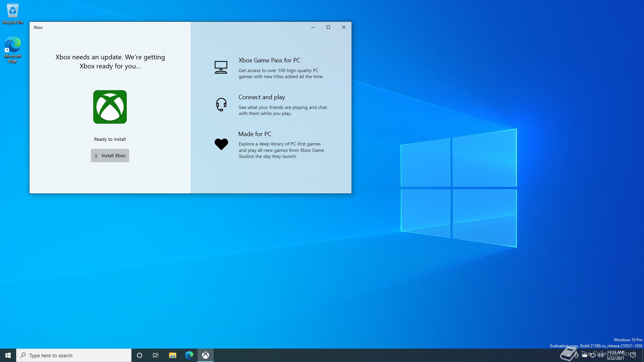
Task: Select the Connect and play heading
Action: point(262,97)
